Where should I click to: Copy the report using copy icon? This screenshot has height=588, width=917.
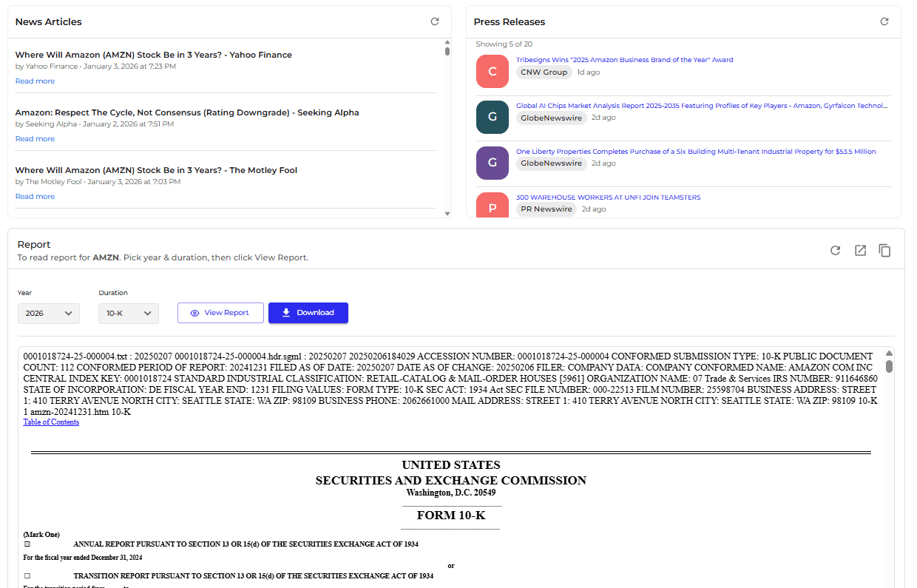tap(884, 251)
